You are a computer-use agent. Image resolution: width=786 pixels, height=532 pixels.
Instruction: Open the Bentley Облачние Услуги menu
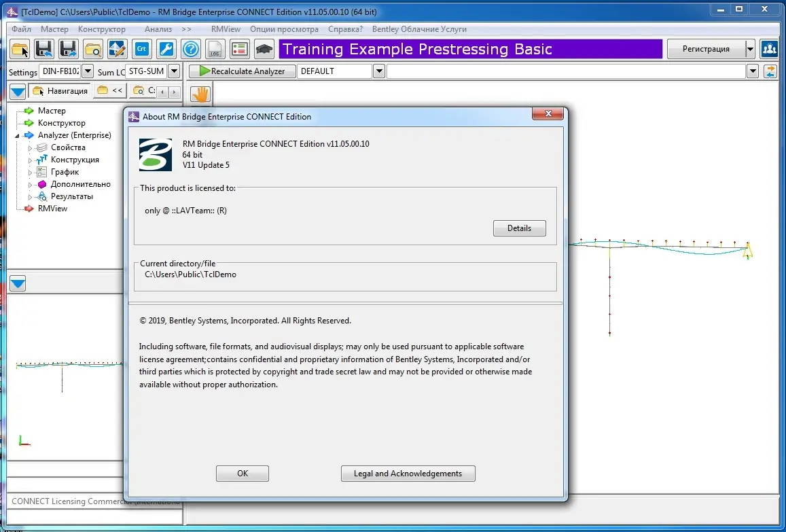419,29
